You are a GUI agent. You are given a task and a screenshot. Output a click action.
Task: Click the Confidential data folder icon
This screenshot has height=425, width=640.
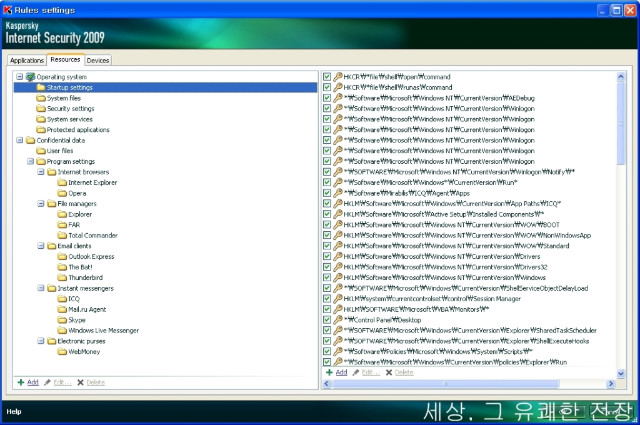[31, 140]
